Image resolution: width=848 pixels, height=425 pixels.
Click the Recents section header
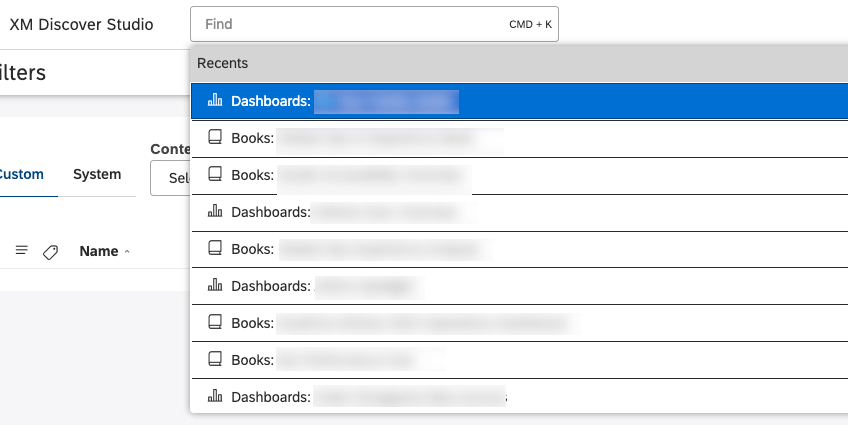click(x=223, y=63)
